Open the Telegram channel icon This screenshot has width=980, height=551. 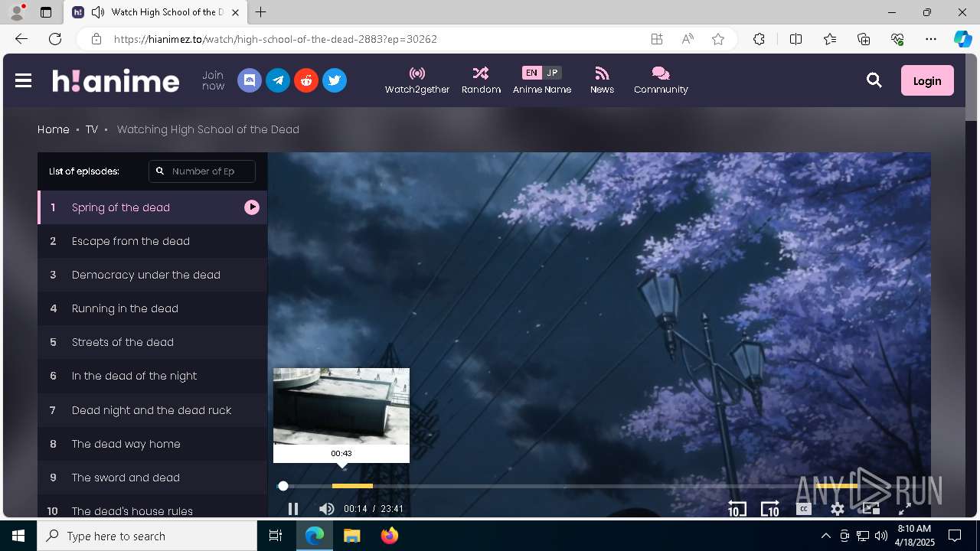pos(278,80)
